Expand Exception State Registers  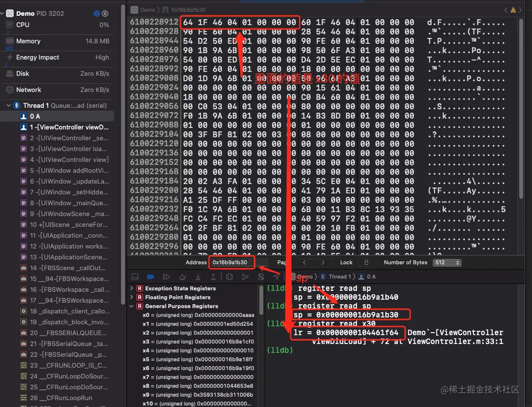pos(131,288)
